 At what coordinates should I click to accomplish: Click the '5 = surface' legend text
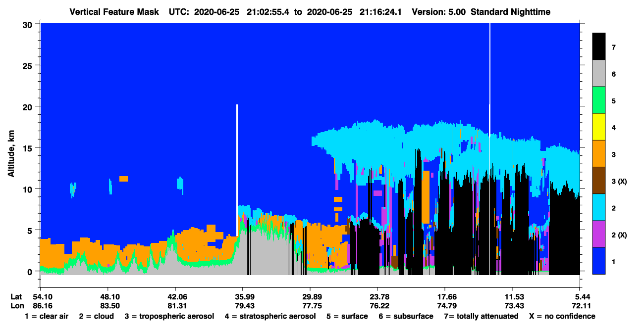tap(347, 316)
